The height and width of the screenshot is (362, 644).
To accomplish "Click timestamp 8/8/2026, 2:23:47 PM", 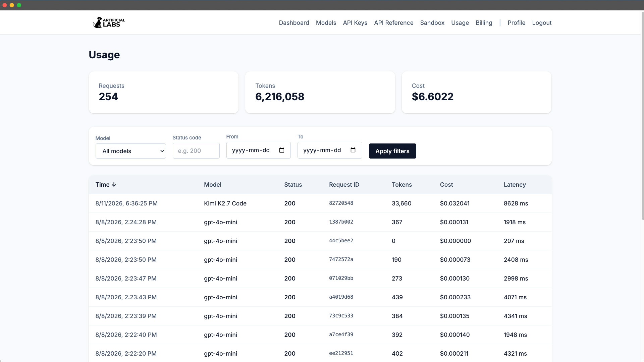I will 126,279.
